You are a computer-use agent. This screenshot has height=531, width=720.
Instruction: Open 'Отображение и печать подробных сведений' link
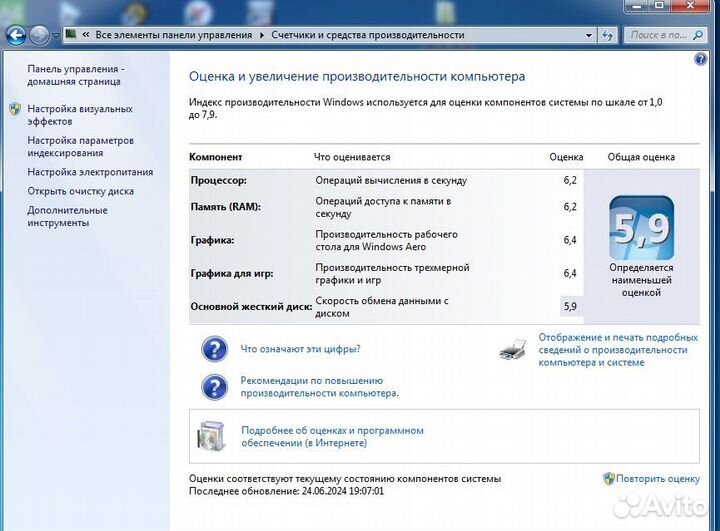(x=618, y=350)
